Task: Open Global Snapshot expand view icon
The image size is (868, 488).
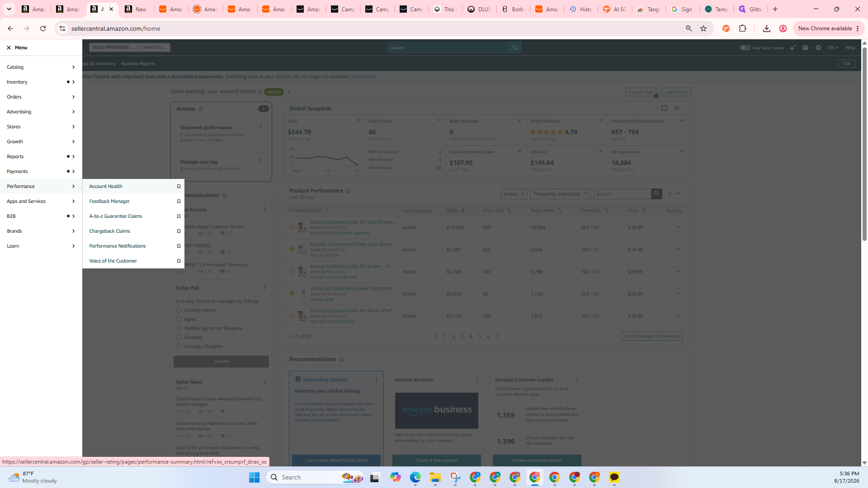Action: [664, 108]
